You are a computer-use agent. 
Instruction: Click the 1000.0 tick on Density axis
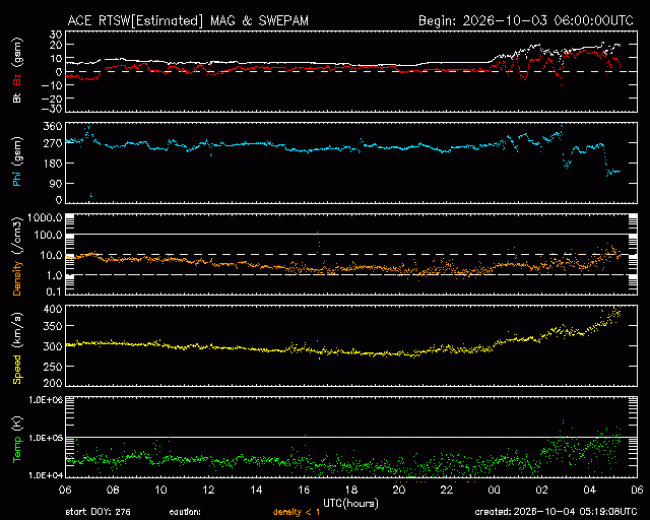(x=44, y=218)
